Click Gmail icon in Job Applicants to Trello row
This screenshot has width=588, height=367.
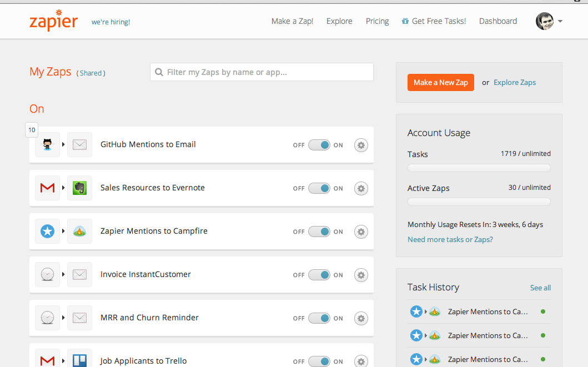tap(47, 359)
